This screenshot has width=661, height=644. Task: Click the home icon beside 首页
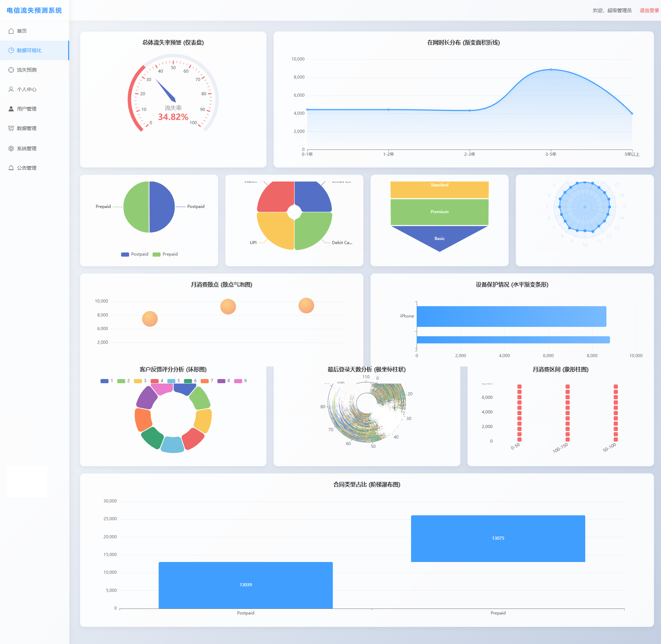pos(11,31)
